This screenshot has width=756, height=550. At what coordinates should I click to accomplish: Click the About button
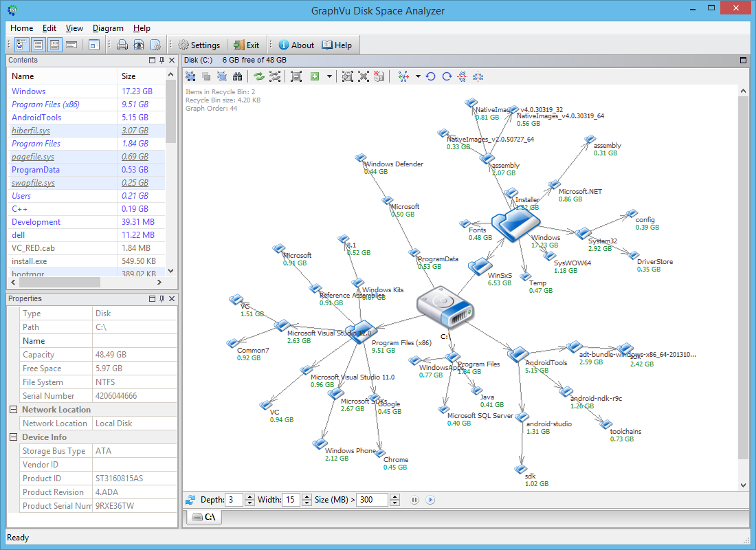[x=296, y=45]
